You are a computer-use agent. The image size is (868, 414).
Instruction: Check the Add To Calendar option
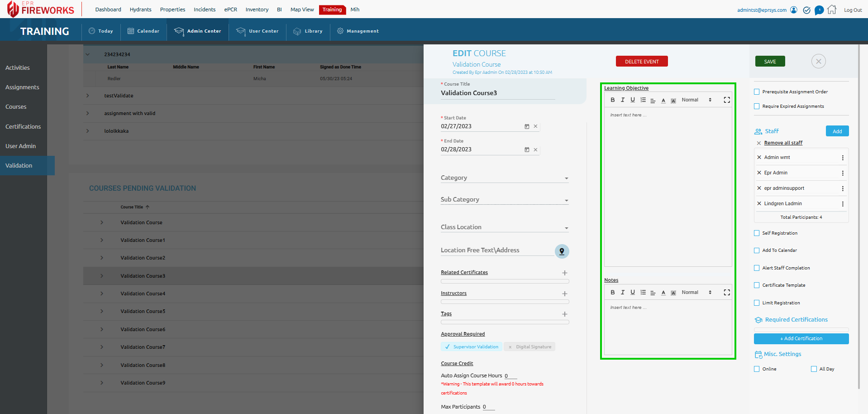pos(757,250)
